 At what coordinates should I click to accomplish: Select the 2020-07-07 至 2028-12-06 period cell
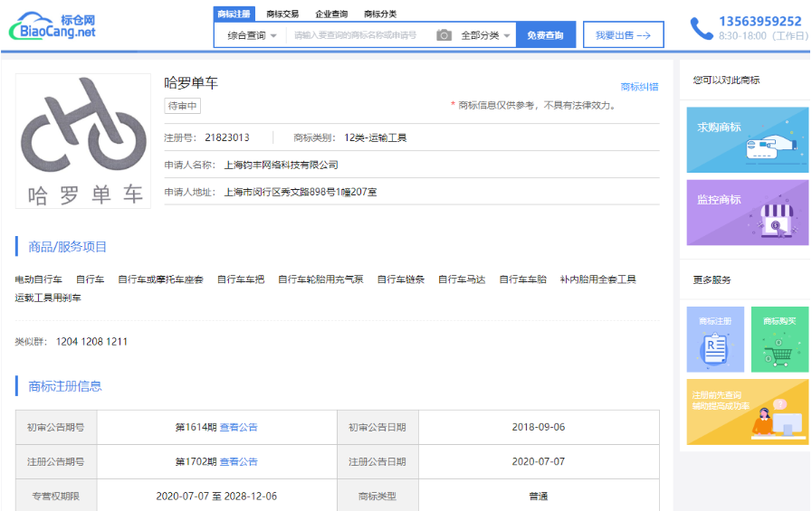[x=216, y=496]
